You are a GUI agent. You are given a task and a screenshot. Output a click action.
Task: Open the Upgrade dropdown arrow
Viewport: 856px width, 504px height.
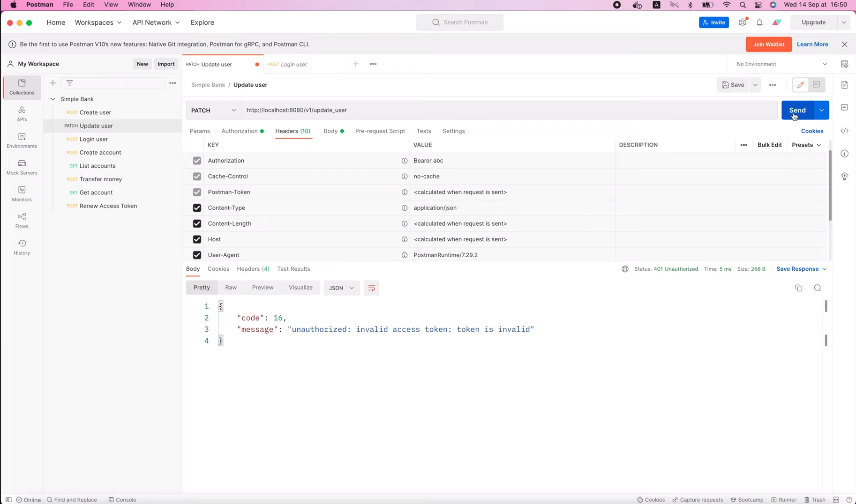click(844, 22)
